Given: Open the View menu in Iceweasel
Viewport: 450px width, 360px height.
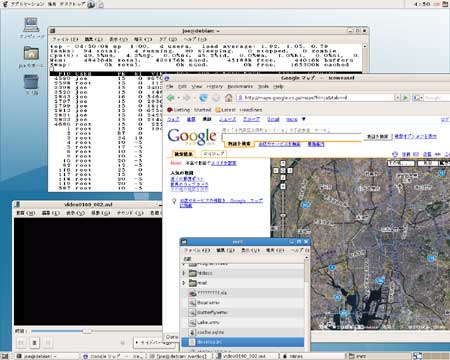Looking at the screenshot, I should (x=197, y=86).
